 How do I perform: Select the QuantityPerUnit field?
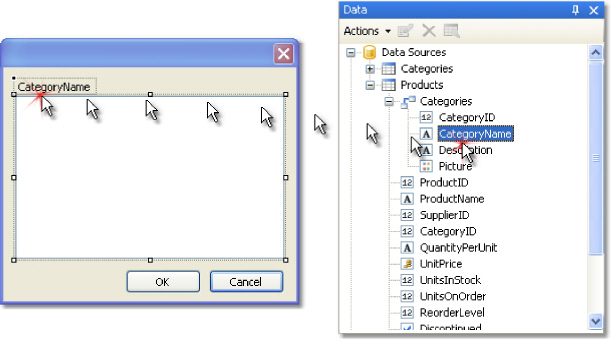click(x=458, y=248)
